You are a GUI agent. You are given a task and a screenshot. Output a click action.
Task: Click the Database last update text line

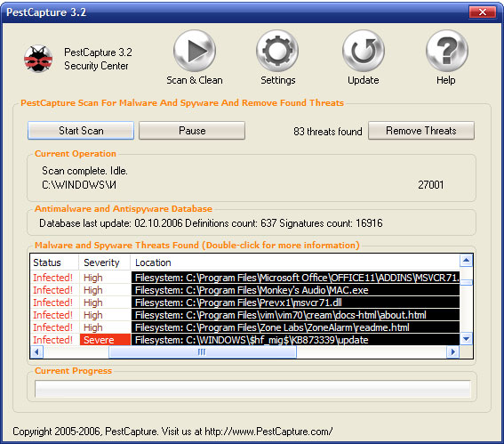click(x=211, y=223)
